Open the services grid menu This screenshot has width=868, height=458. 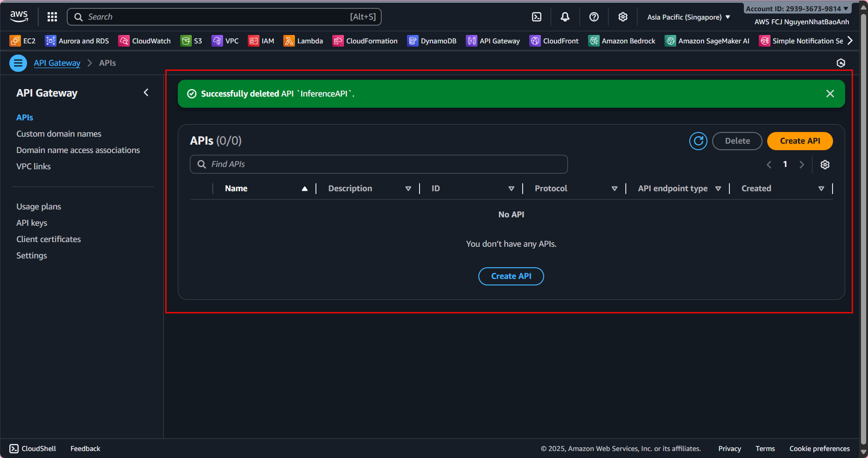[x=52, y=17]
